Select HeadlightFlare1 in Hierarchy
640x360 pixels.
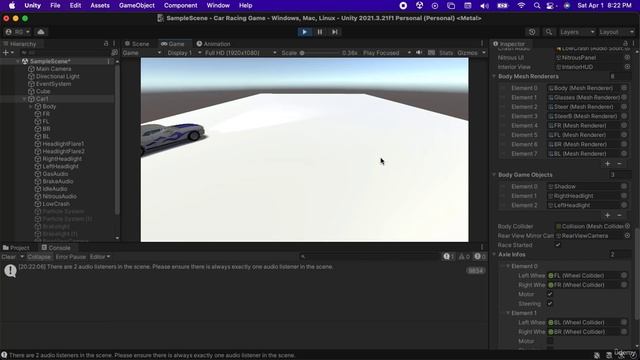point(63,144)
